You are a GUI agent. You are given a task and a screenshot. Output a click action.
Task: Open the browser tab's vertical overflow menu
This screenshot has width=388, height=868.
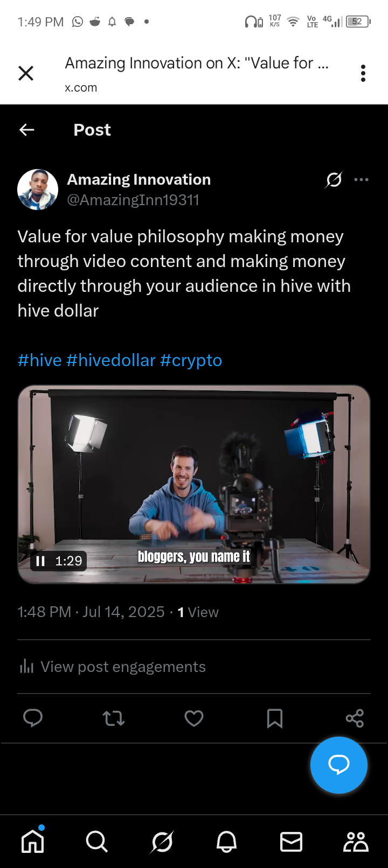click(363, 73)
